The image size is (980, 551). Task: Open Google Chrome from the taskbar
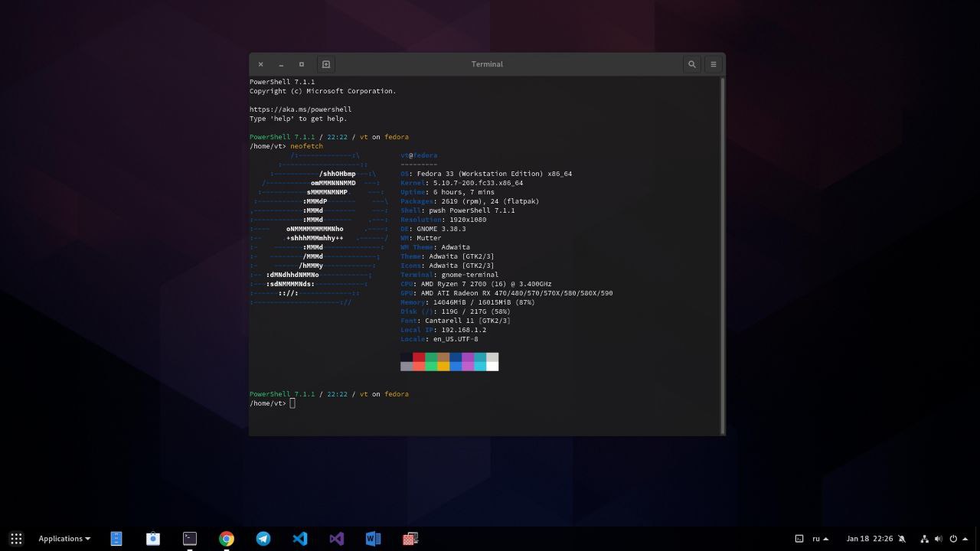pyautogui.click(x=227, y=539)
